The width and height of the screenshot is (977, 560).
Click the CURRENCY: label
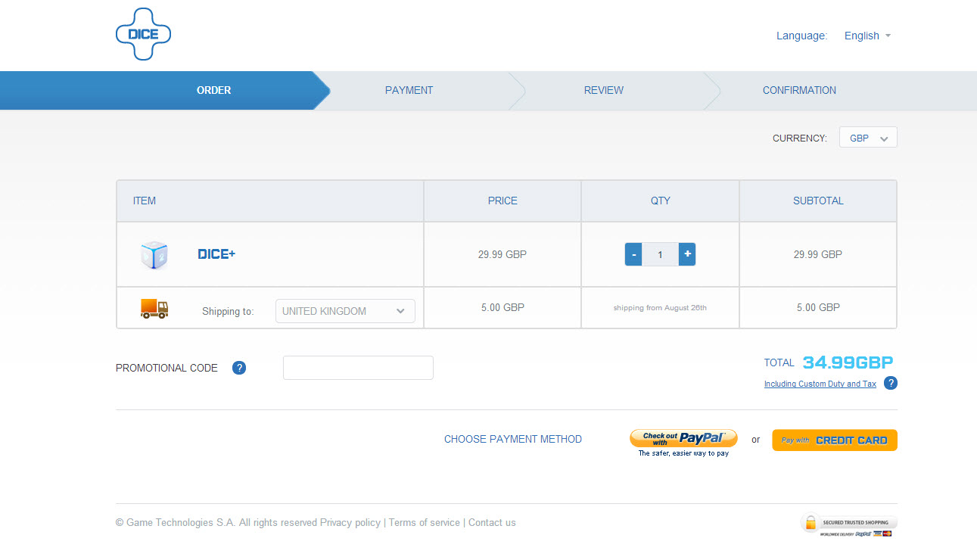(800, 138)
